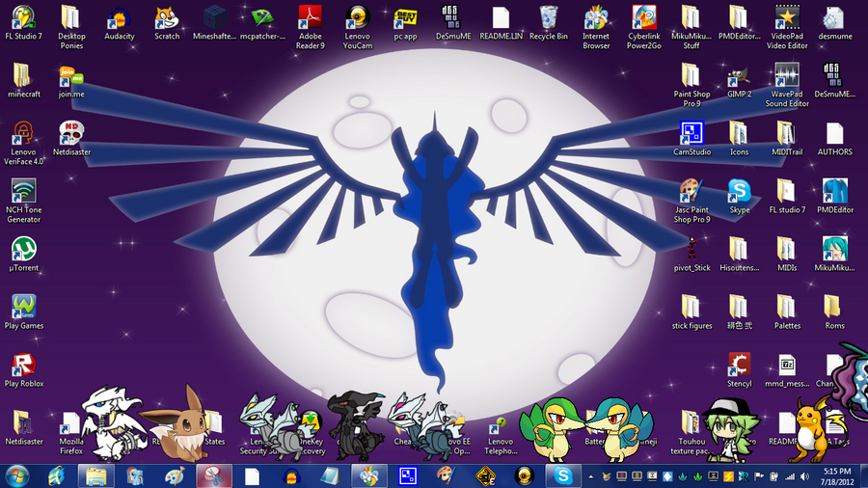Launch the Netdisaster skull shortcut
868x488 pixels.
71,138
